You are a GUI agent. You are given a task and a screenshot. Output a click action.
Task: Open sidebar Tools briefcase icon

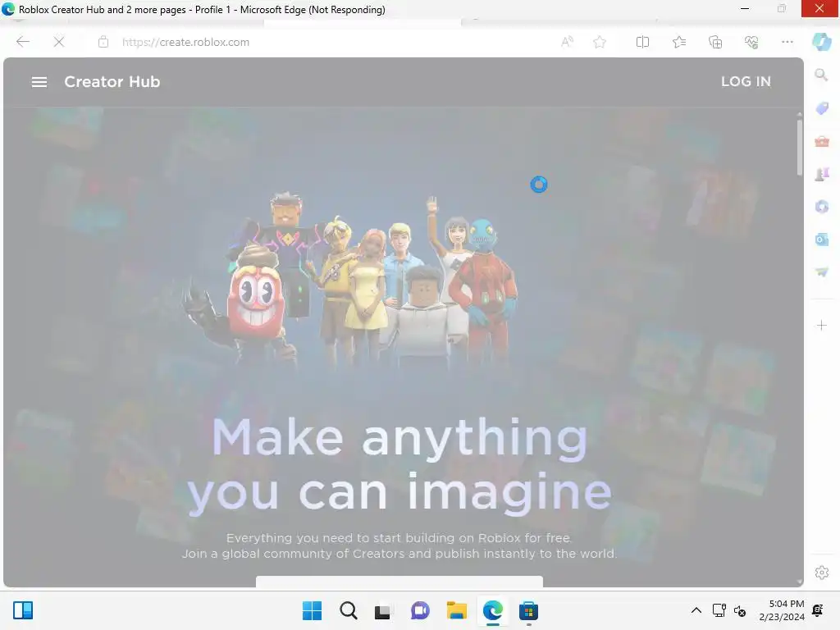pos(822,141)
